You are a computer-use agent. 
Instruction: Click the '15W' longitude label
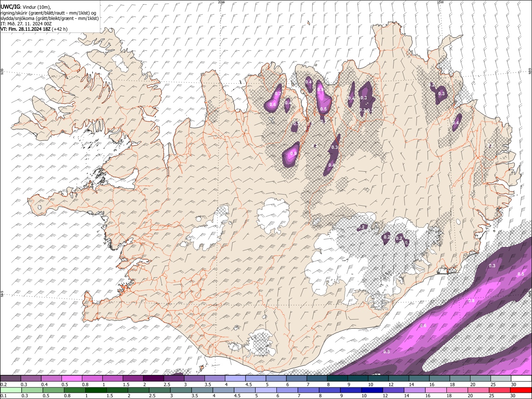click(x=440, y=2)
